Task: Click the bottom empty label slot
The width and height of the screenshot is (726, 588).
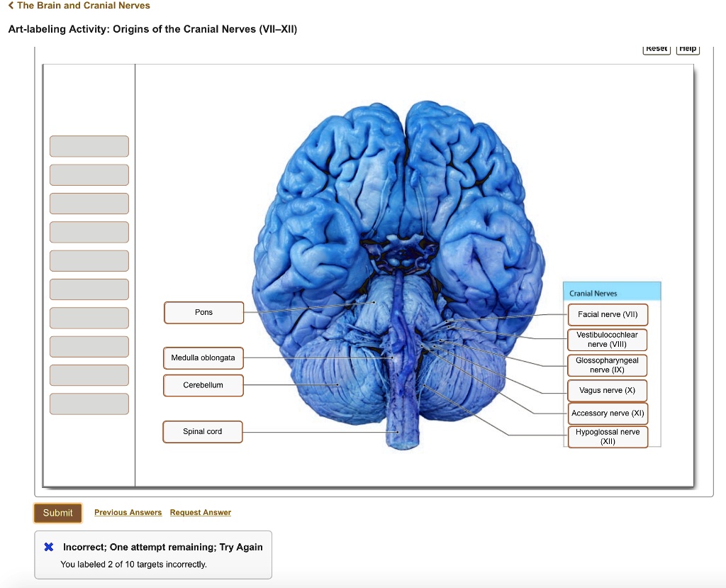Action: (x=89, y=404)
